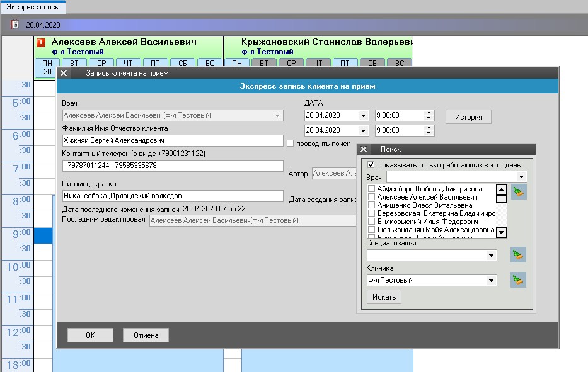588x372 pixels.
Task: Clear Клиника filter using broom icon
Action: 518,280
